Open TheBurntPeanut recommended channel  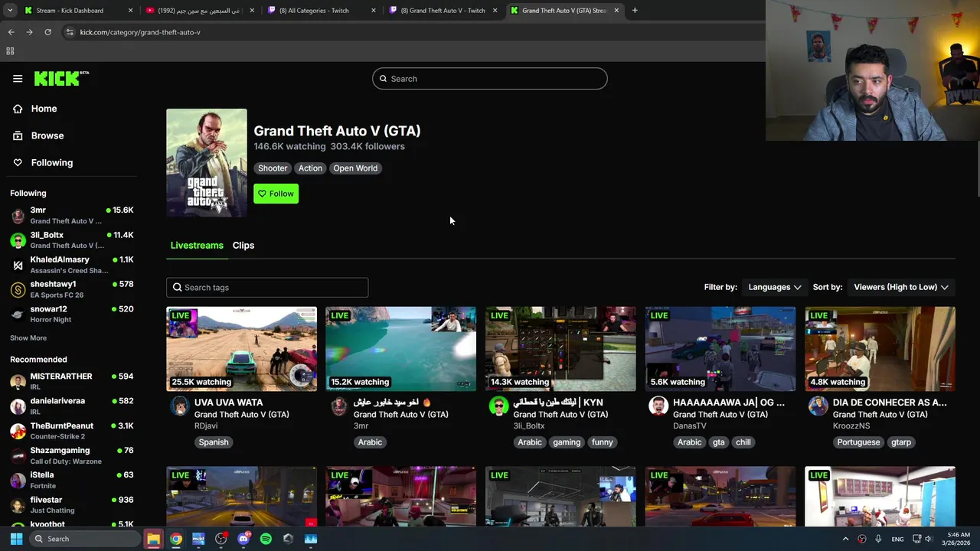tap(72, 430)
